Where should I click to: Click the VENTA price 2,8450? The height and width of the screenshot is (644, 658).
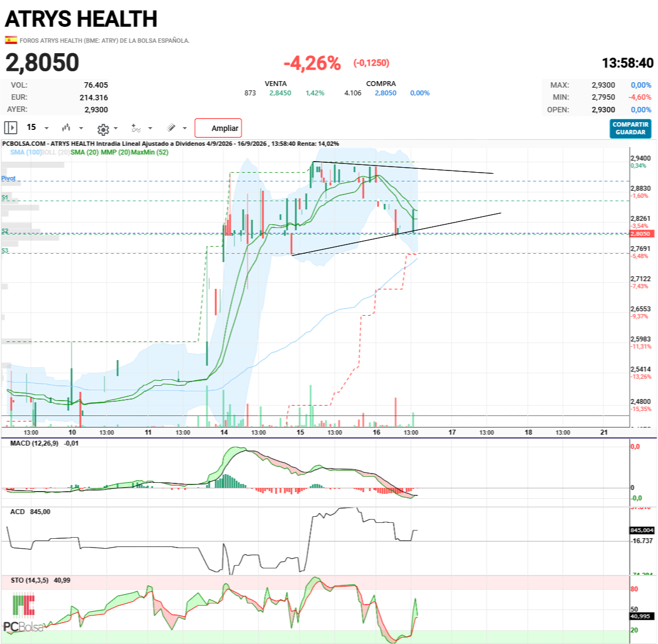tap(280, 93)
